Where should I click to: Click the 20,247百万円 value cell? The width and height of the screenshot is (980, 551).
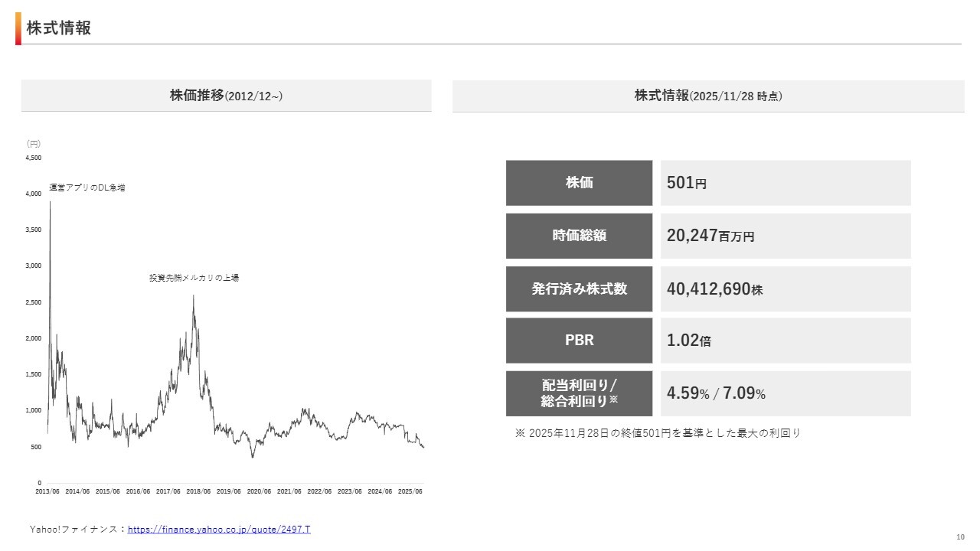click(786, 236)
